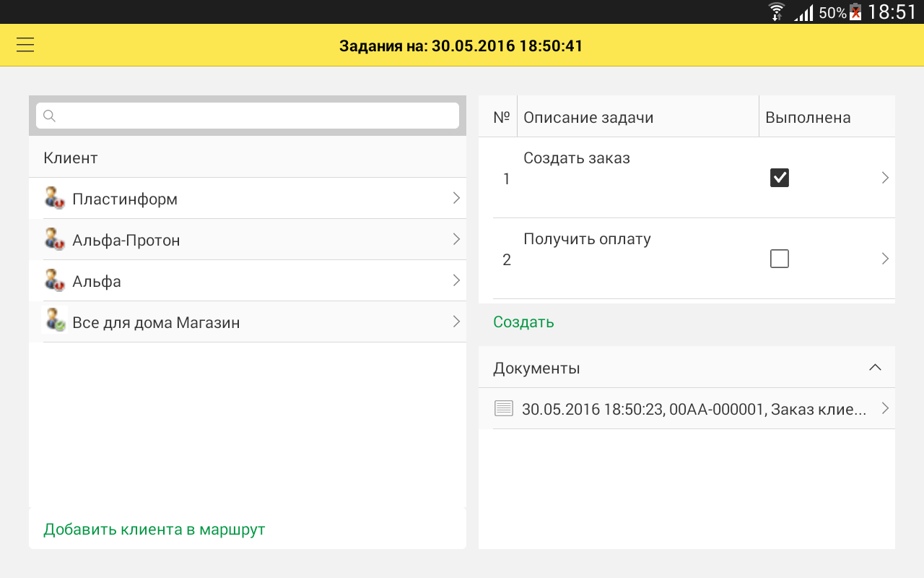The width and height of the screenshot is (924, 578).
Task: Click the Документы section title
Action: click(536, 368)
